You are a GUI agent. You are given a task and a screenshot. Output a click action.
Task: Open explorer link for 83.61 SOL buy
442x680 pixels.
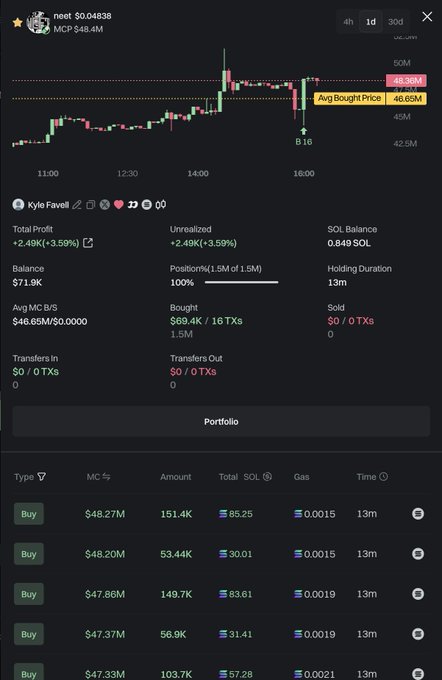click(418, 594)
